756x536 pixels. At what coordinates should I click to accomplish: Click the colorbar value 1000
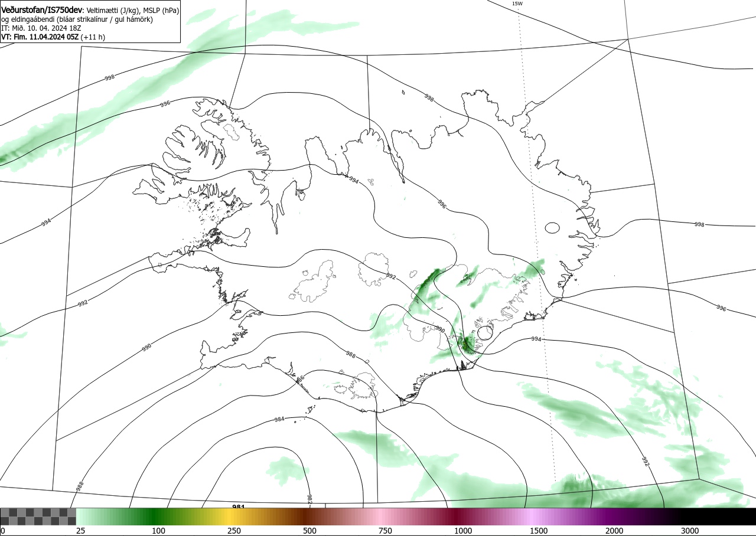click(x=463, y=531)
